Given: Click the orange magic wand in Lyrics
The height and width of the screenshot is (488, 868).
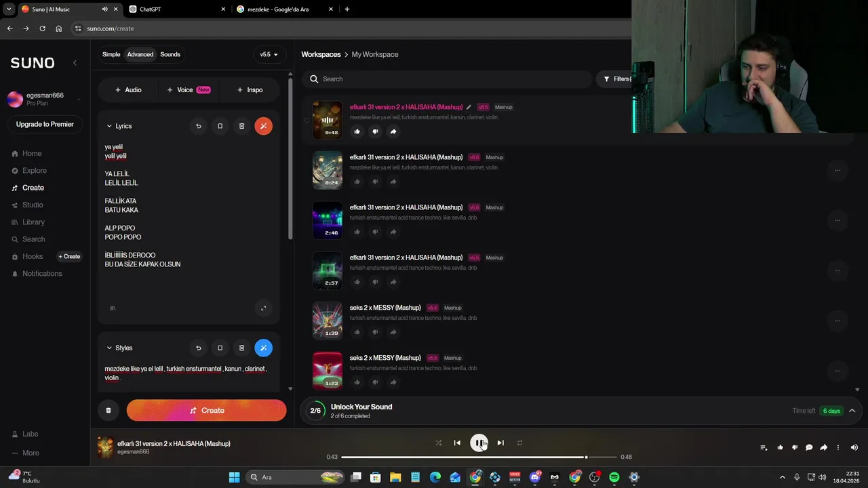Looking at the screenshot, I should coord(264,126).
